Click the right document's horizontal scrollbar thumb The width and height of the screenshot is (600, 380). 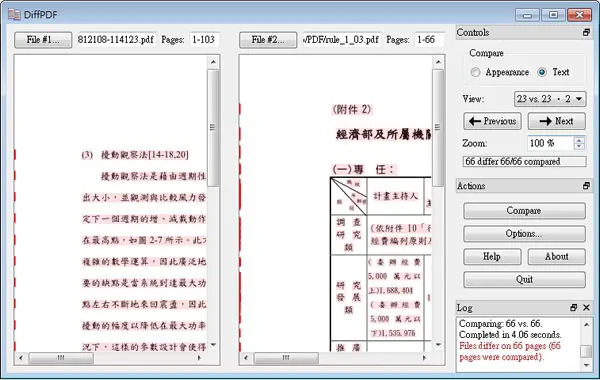click(286, 358)
